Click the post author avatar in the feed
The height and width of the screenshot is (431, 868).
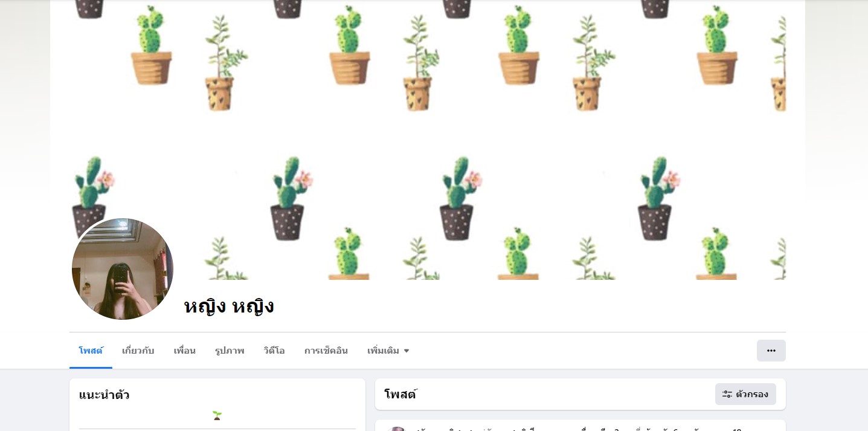pyautogui.click(x=396, y=429)
